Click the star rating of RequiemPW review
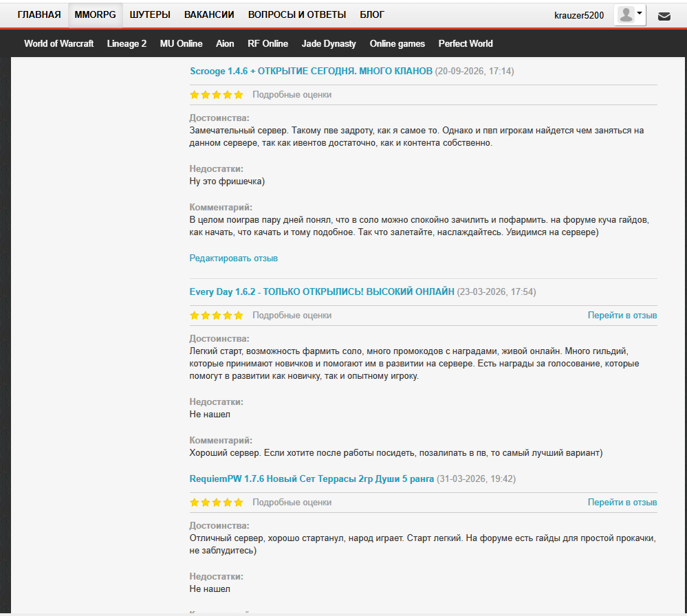 click(217, 503)
